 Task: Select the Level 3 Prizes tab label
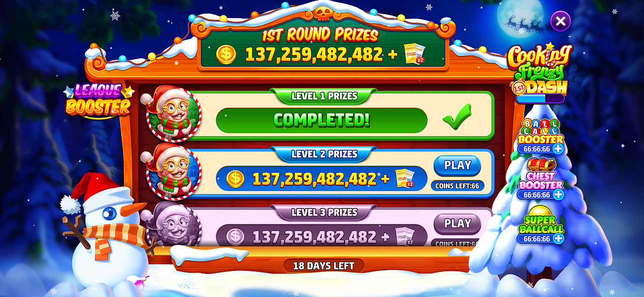tap(324, 212)
